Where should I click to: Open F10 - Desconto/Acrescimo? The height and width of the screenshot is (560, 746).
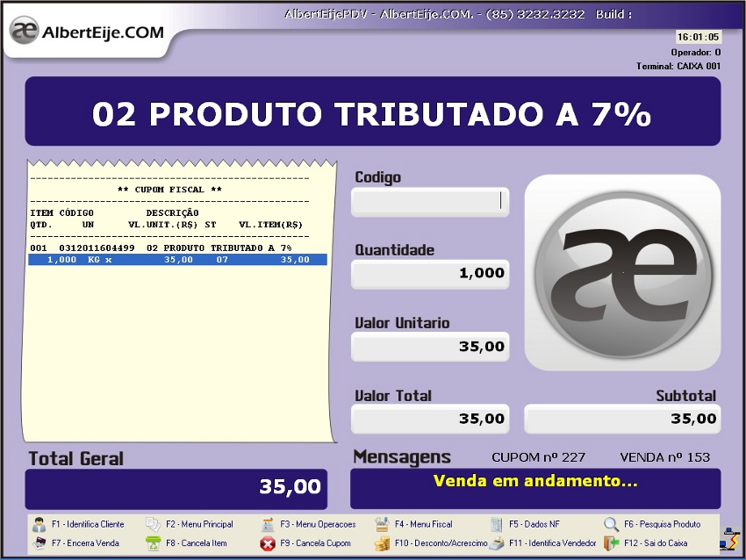[441, 542]
